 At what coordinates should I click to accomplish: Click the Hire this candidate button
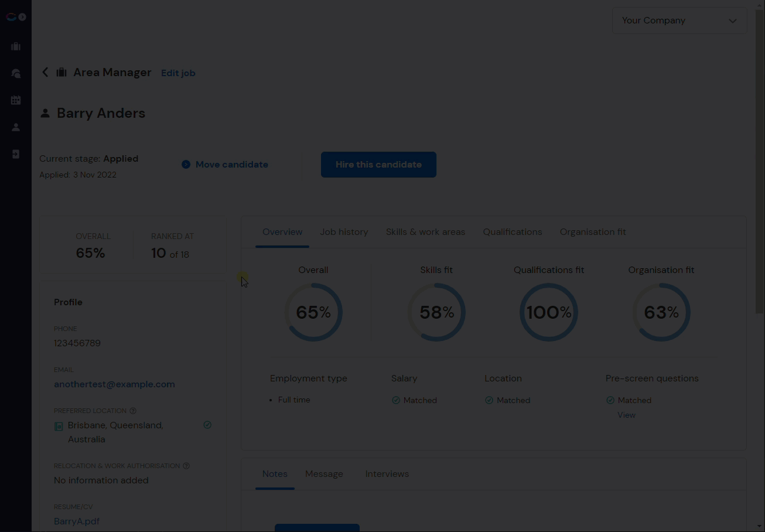pyautogui.click(x=378, y=165)
